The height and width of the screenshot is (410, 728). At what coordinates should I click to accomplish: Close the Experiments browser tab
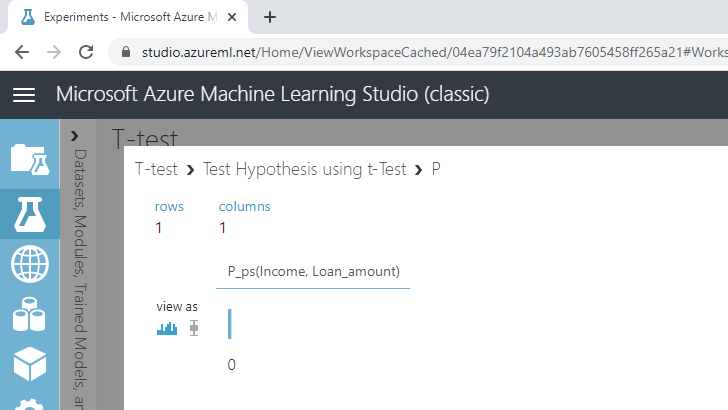(x=232, y=17)
